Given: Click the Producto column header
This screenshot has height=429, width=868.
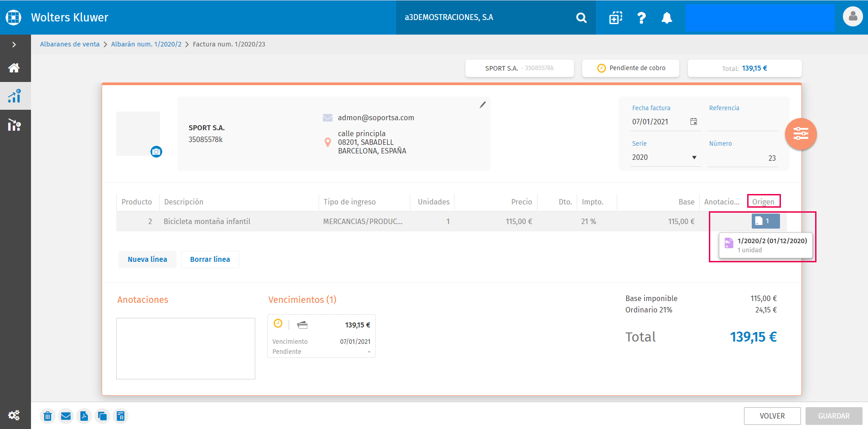Looking at the screenshot, I should [x=137, y=202].
